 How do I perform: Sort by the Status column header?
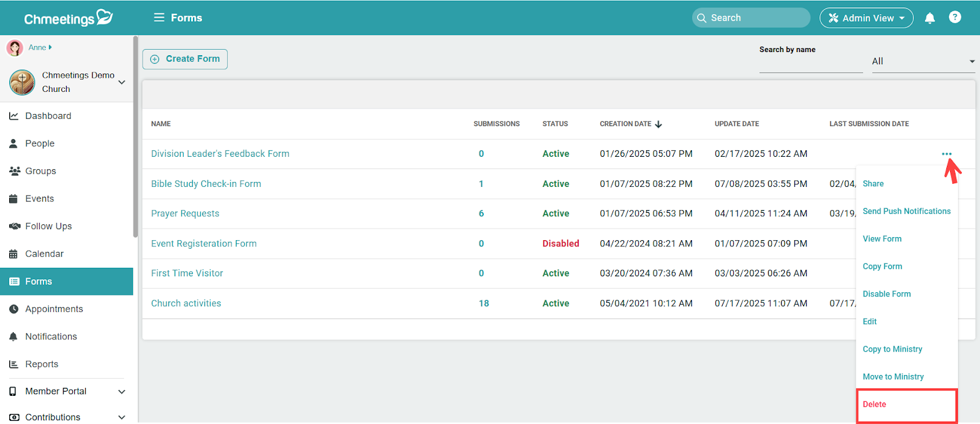click(555, 124)
